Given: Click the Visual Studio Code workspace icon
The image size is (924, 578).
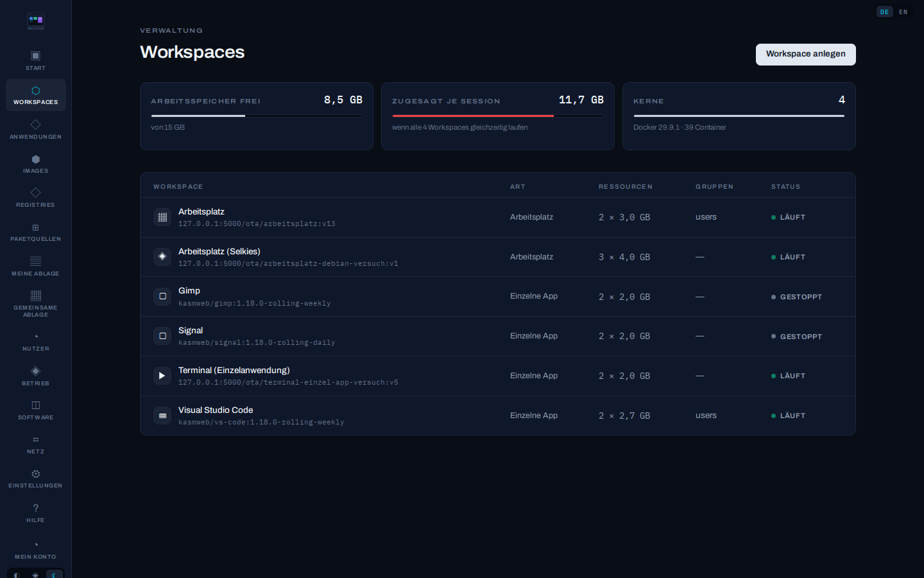Looking at the screenshot, I should coord(162,416).
